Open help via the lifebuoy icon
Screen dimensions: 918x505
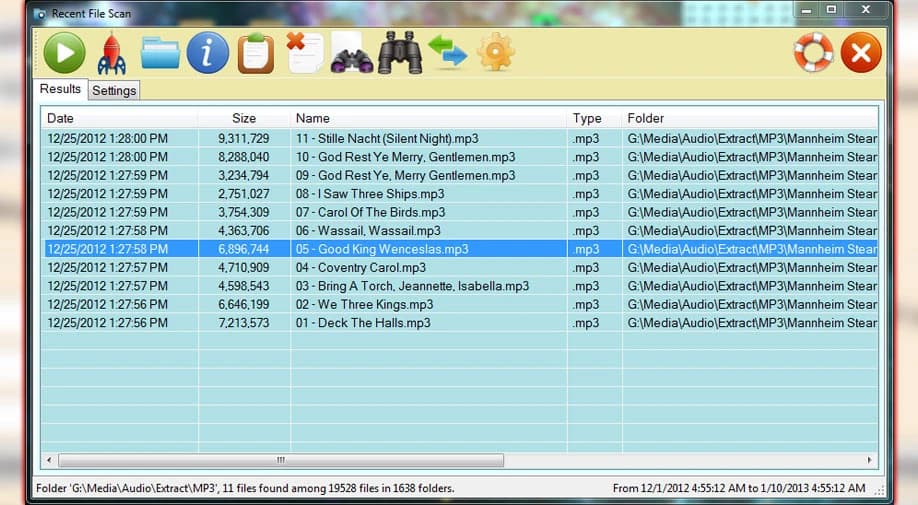813,52
